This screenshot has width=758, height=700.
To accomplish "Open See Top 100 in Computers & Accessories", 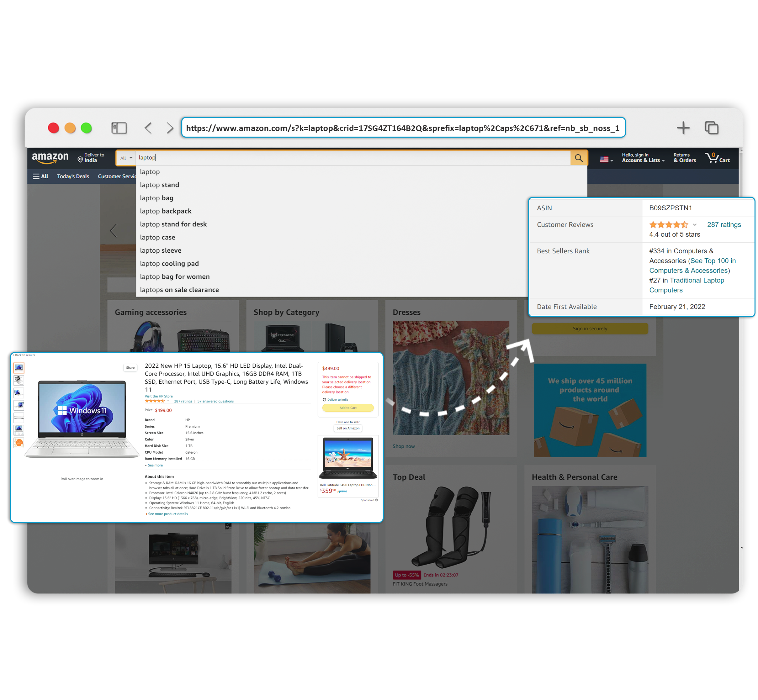I will click(x=692, y=266).
